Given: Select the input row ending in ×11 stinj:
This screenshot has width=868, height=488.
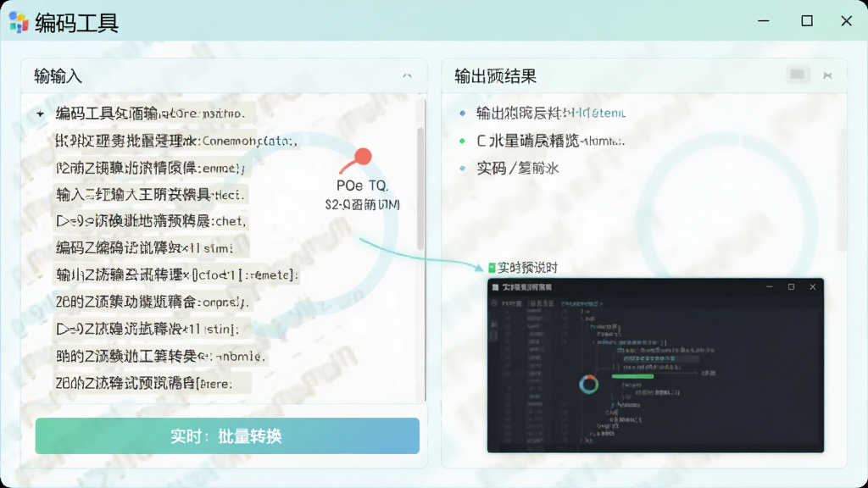Looking at the screenshot, I should pyautogui.click(x=153, y=330).
